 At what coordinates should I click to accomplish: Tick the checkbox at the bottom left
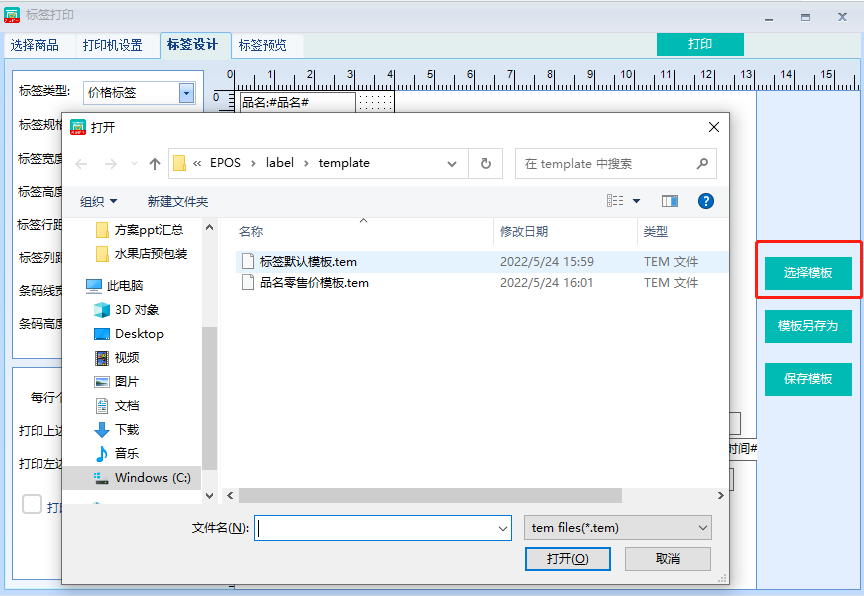click(32, 504)
